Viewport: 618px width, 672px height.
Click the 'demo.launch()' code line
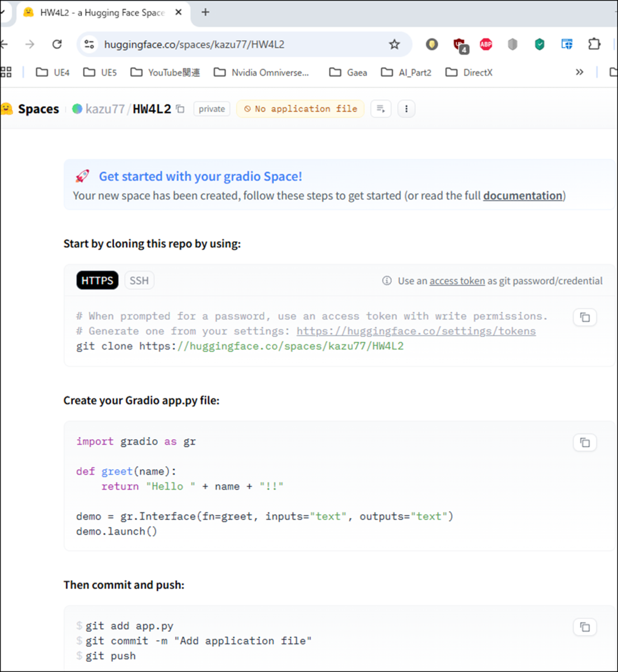[x=117, y=531]
